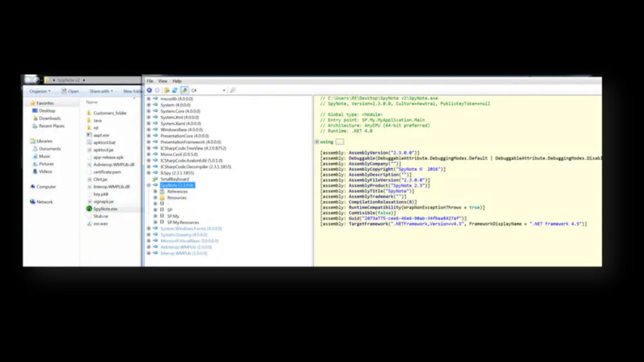Select the Java folder in Explorer
The image size is (644, 362).
tap(97, 121)
